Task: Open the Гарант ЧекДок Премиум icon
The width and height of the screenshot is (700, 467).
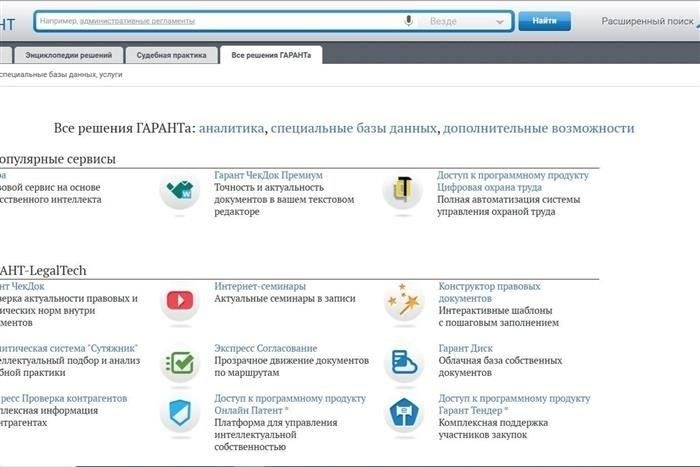Action: click(180, 192)
